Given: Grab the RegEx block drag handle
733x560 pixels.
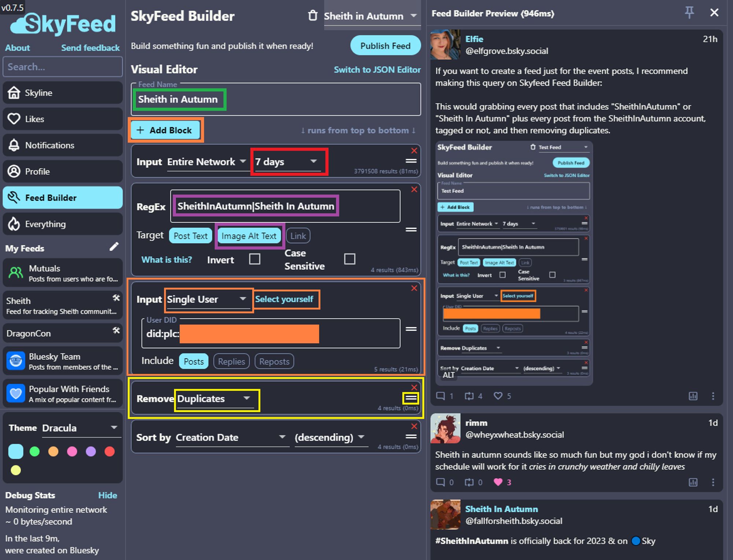Looking at the screenshot, I should 411,230.
